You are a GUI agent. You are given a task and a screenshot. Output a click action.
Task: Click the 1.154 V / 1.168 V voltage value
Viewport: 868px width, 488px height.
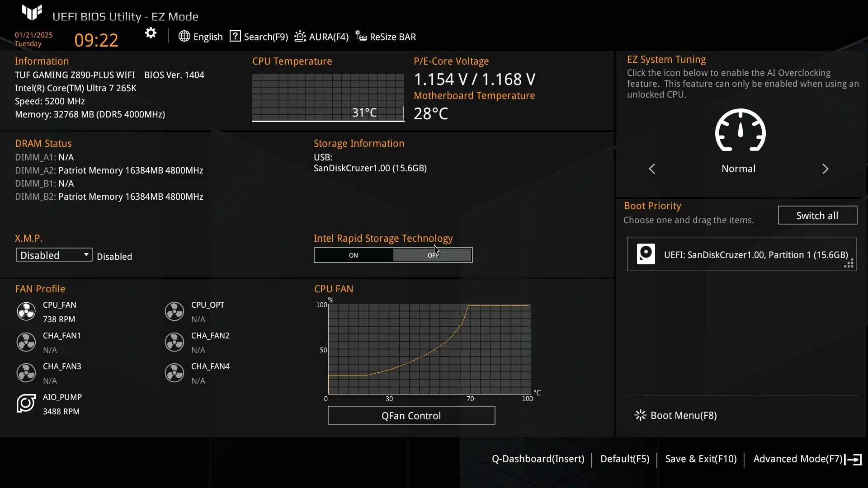click(475, 80)
